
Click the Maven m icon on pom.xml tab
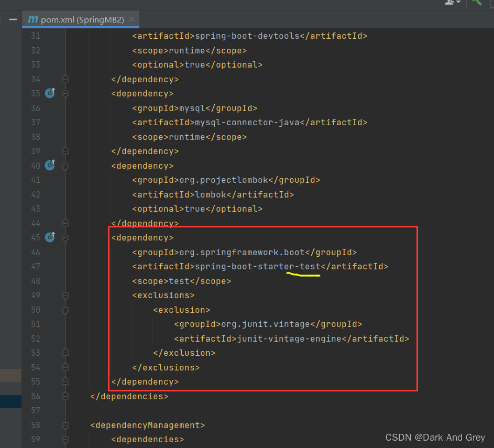point(33,19)
